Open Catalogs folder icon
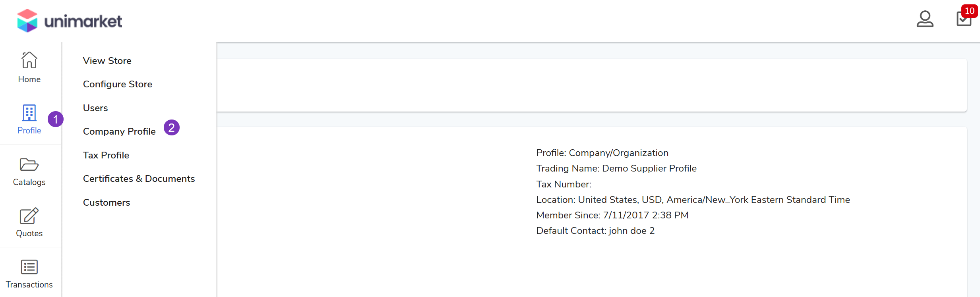The height and width of the screenshot is (297, 980). click(29, 164)
